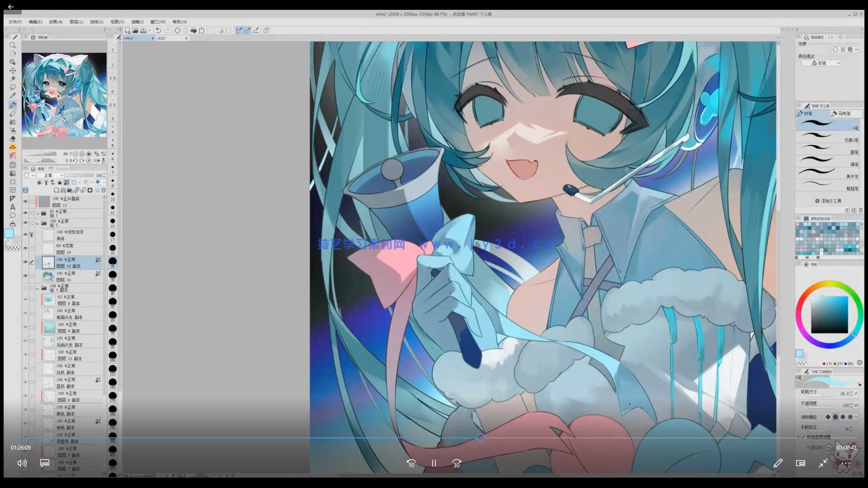Select the gradient tool
The height and width of the screenshot is (488, 868).
click(x=13, y=173)
